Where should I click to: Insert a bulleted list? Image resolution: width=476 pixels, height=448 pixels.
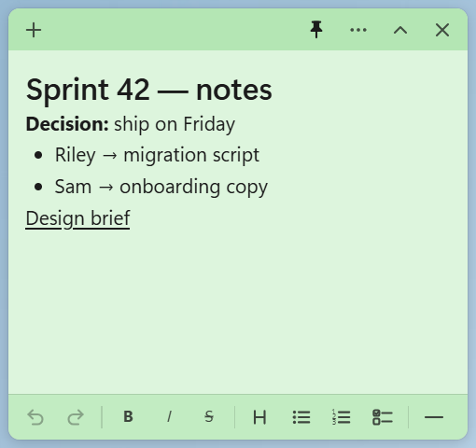[x=301, y=417]
